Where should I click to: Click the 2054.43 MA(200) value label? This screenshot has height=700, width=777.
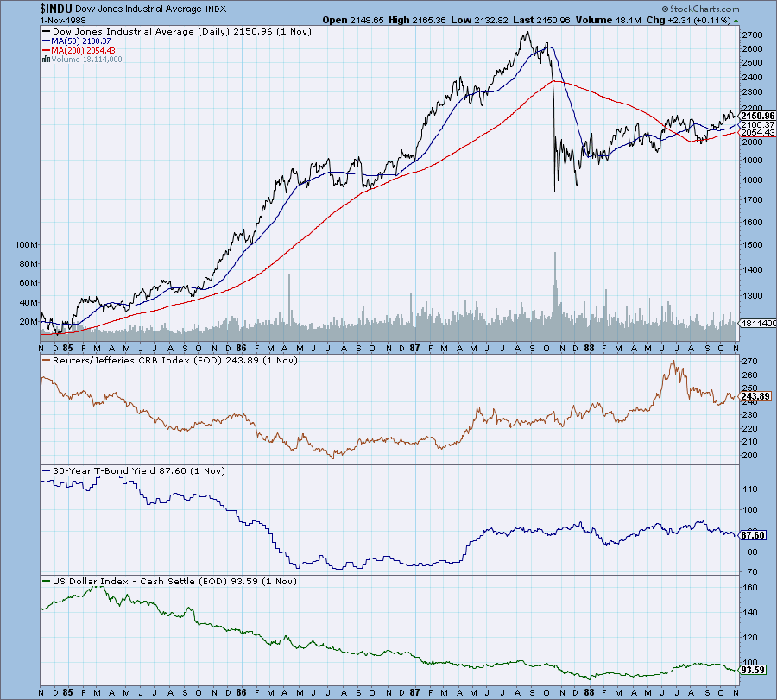click(x=758, y=133)
